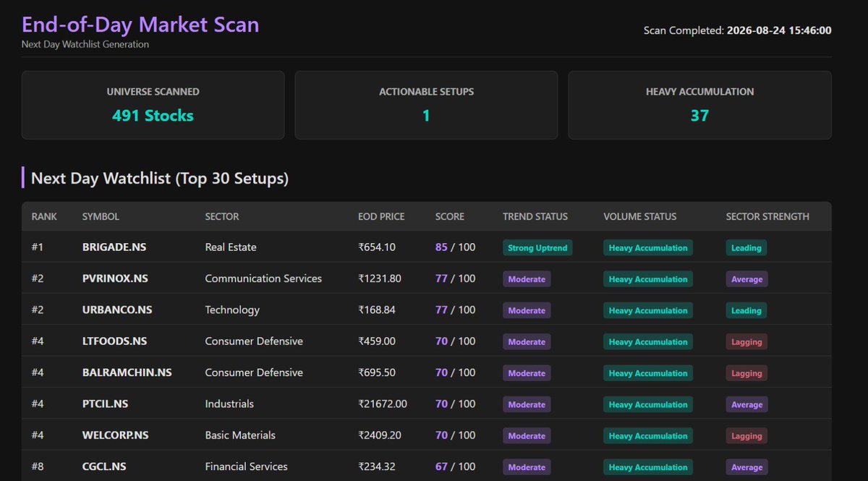Click the 67 / 100 score
Image resolution: width=868 pixels, height=481 pixels.
click(x=455, y=467)
